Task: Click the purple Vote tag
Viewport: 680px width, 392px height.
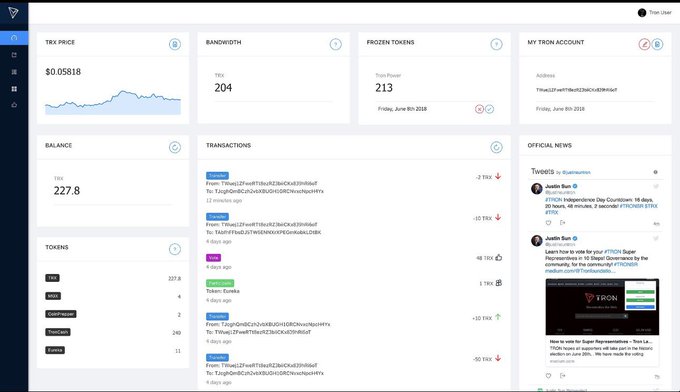Action: (x=213, y=258)
